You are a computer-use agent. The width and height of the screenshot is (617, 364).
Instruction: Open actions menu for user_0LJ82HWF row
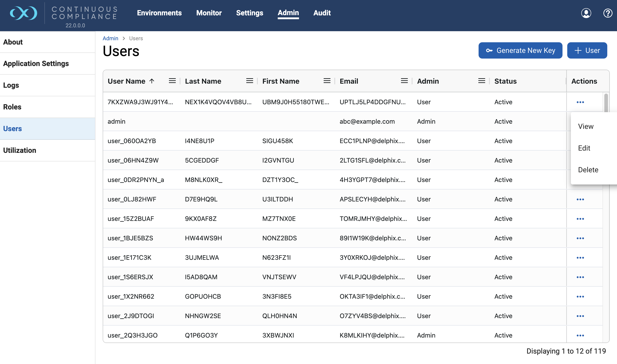pos(580,199)
